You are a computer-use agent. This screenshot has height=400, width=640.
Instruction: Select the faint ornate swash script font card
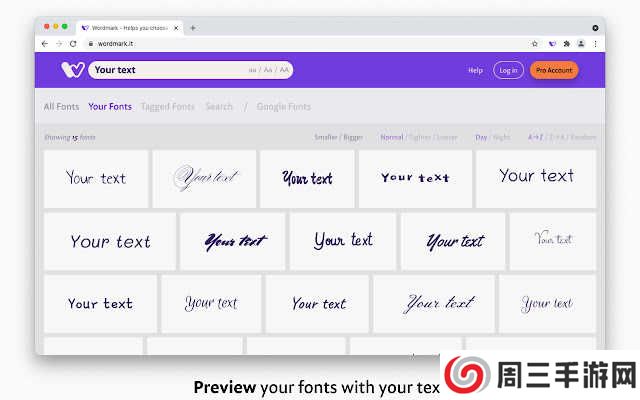point(204,179)
